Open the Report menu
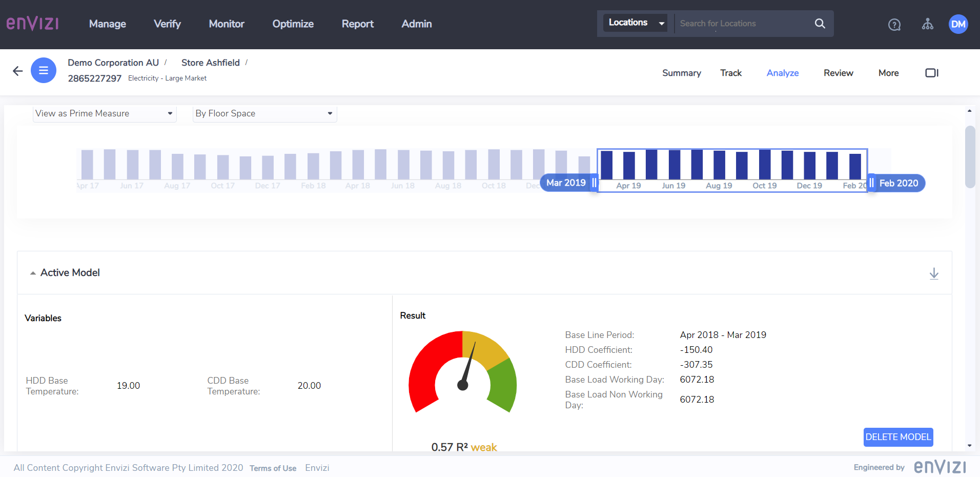The height and width of the screenshot is (477, 980). [358, 24]
